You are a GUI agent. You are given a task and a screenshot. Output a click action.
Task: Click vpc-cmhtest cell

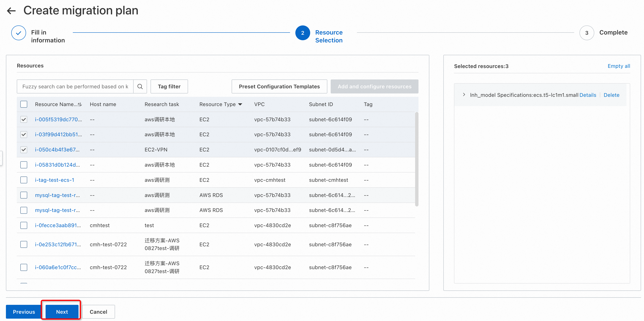[x=270, y=180]
